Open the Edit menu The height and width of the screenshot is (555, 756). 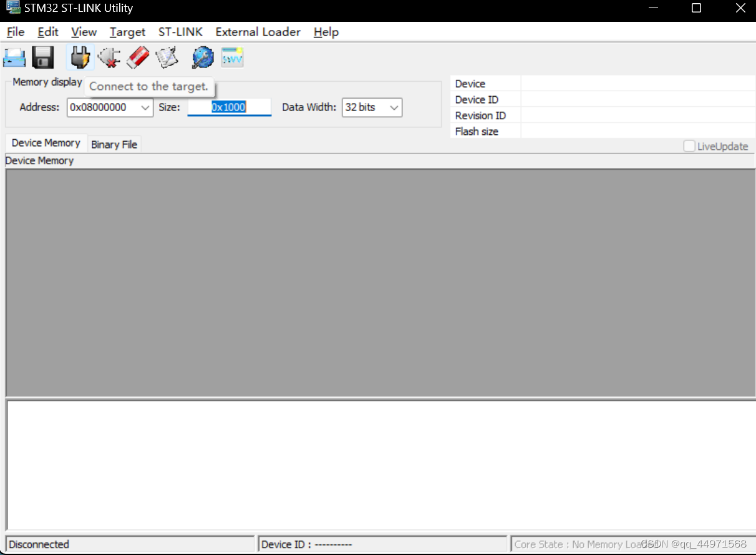[48, 32]
